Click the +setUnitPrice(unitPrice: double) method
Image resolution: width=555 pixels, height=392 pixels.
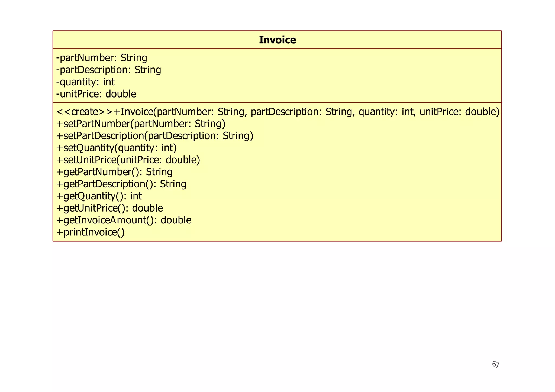tap(128, 160)
